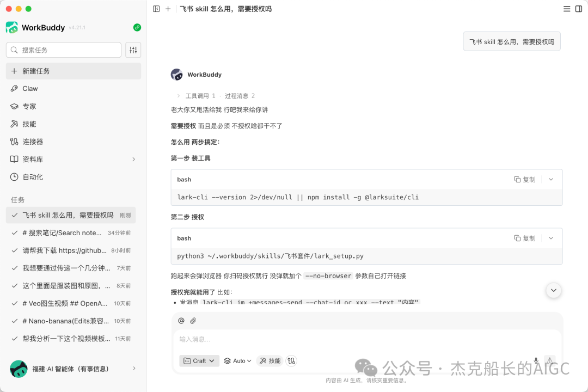Image resolution: width=588 pixels, height=392 pixels.
Task: Select task 飞书 skill 怎么用
Action: pos(71,215)
